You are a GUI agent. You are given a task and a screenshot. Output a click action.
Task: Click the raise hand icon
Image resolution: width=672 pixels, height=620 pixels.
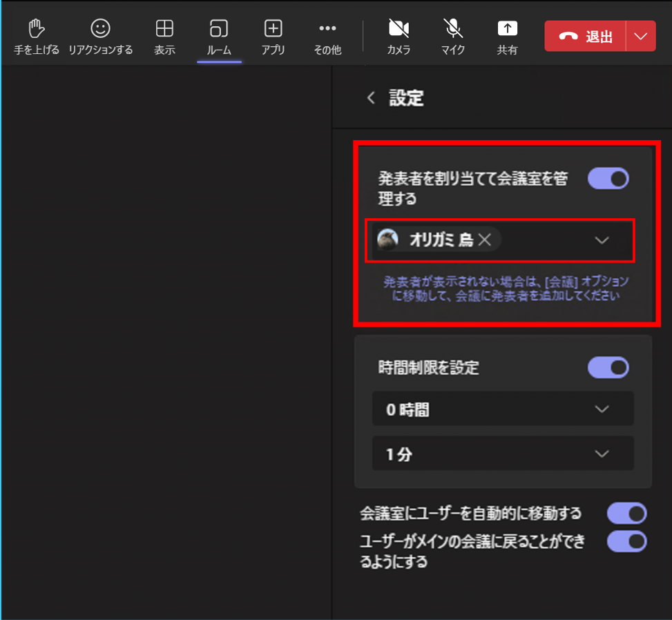pos(36,29)
